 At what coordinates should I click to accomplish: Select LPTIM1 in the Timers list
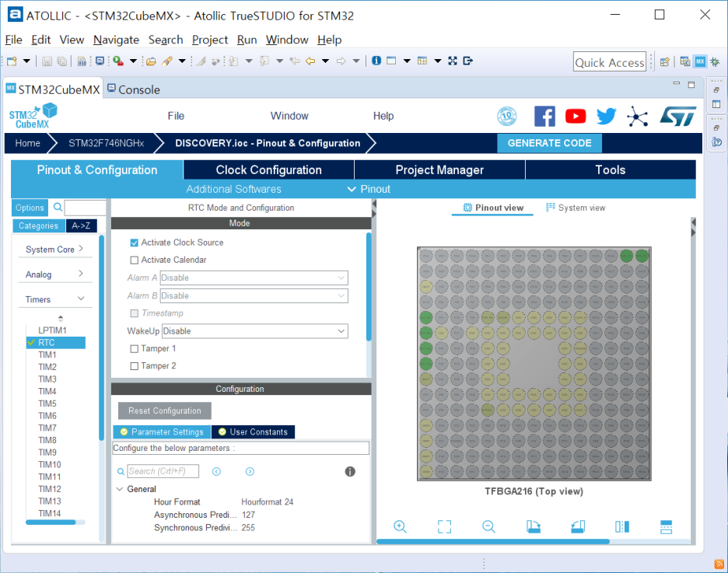pyautogui.click(x=52, y=330)
